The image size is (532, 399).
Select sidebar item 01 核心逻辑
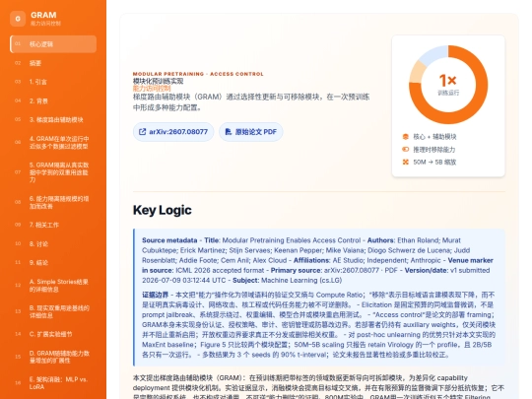point(53,44)
